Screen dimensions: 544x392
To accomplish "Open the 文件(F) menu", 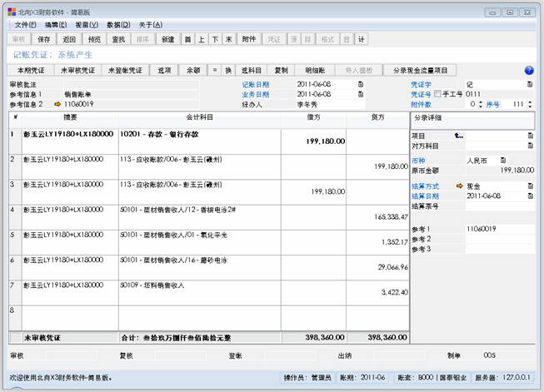I will tap(25, 25).
